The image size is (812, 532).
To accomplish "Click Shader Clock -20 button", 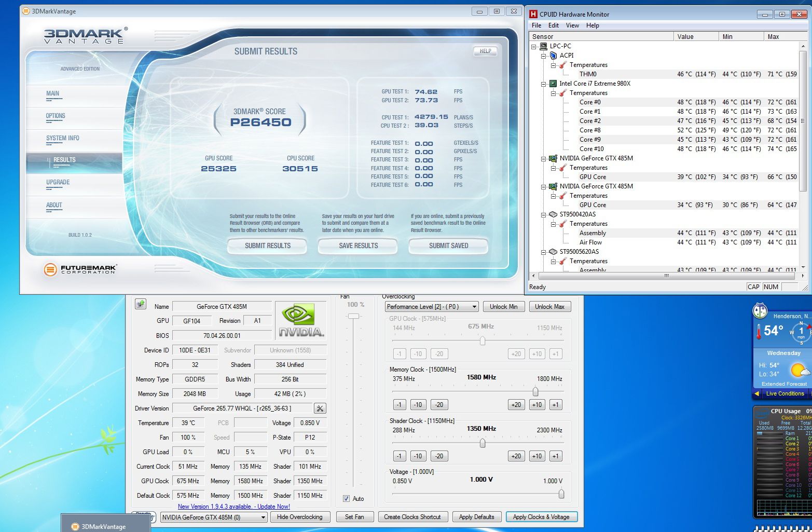I will (439, 456).
